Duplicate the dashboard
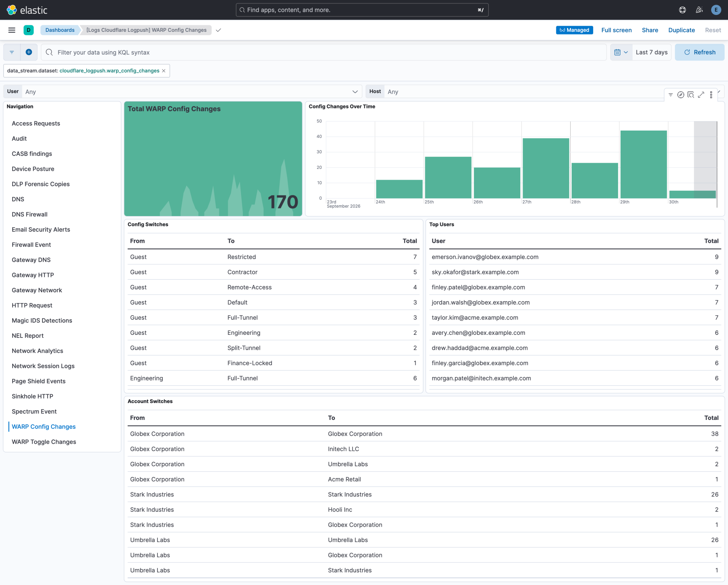This screenshot has height=585, width=728. coord(681,30)
